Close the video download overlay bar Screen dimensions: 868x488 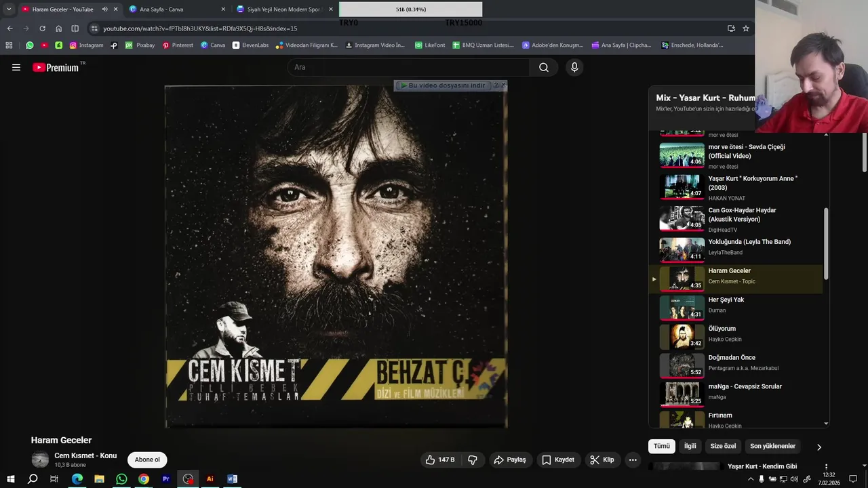pyautogui.click(x=503, y=85)
